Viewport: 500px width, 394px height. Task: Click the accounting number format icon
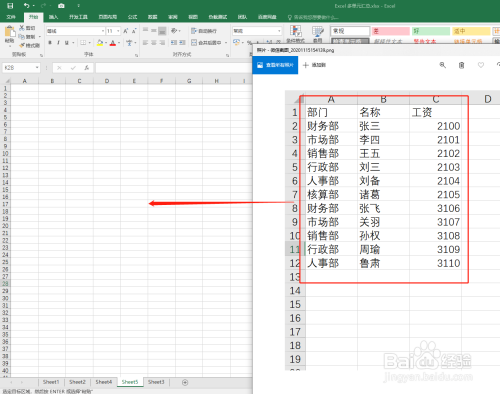pos(237,42)
